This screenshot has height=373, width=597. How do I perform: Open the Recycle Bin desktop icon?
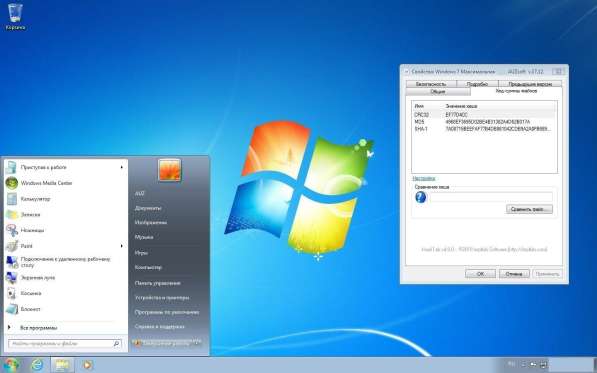point(15,16)
